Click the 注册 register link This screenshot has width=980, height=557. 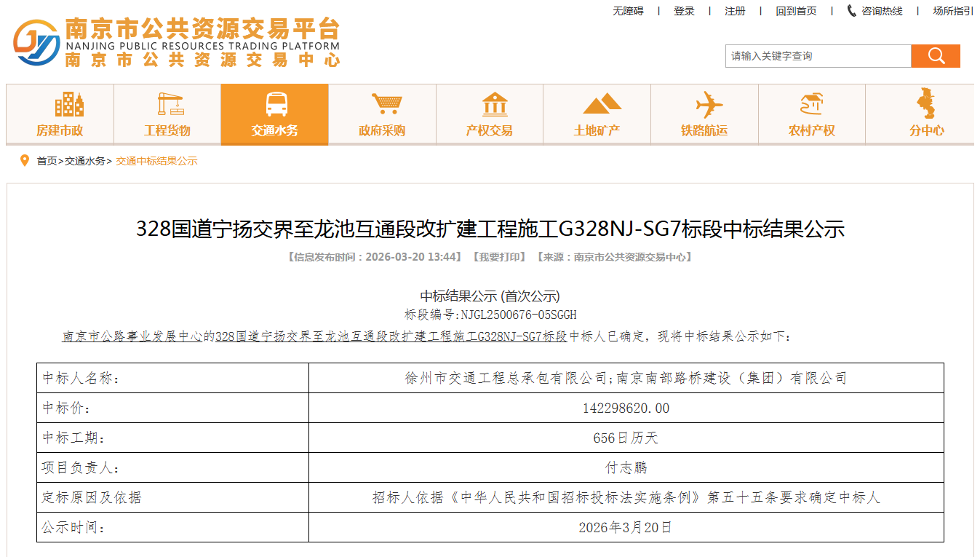(735, 11)
